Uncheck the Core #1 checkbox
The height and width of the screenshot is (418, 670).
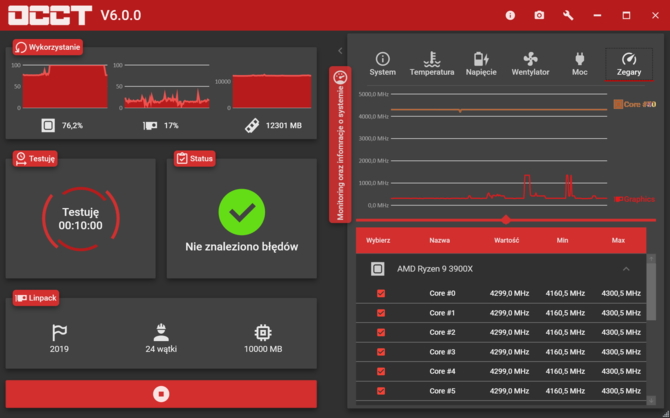[x=381, y=313]
